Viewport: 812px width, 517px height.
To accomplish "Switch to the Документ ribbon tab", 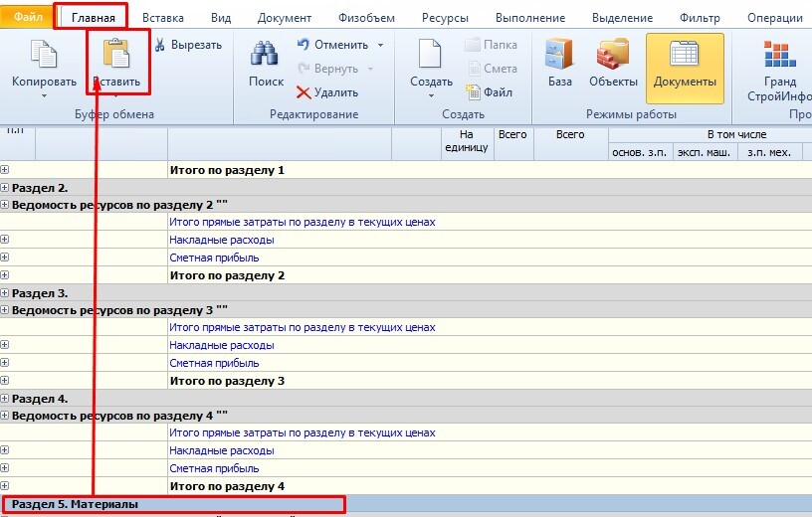I will point(285,18).
